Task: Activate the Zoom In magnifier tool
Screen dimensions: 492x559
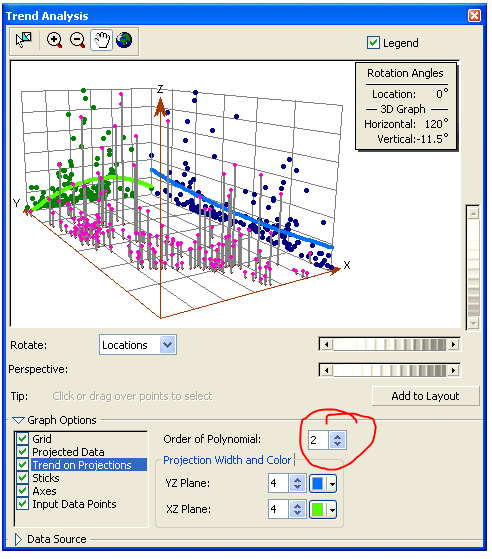Action: pyautogui.click(x=54, y=40)
